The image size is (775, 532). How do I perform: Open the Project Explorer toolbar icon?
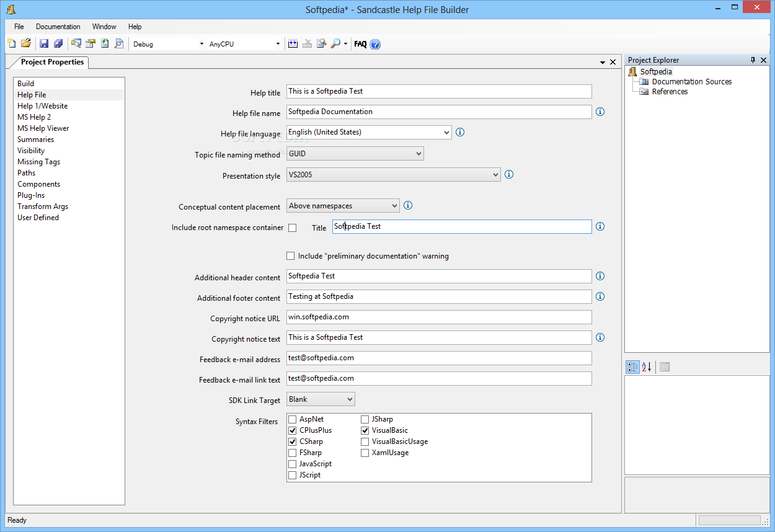tap(76, 43)
